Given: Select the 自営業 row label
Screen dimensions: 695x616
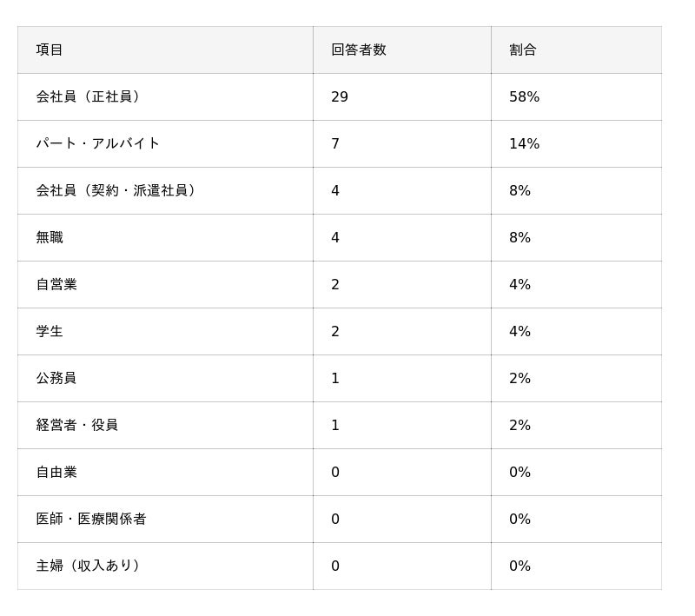Looking at the screenshot, I should (x=56, y=284).
